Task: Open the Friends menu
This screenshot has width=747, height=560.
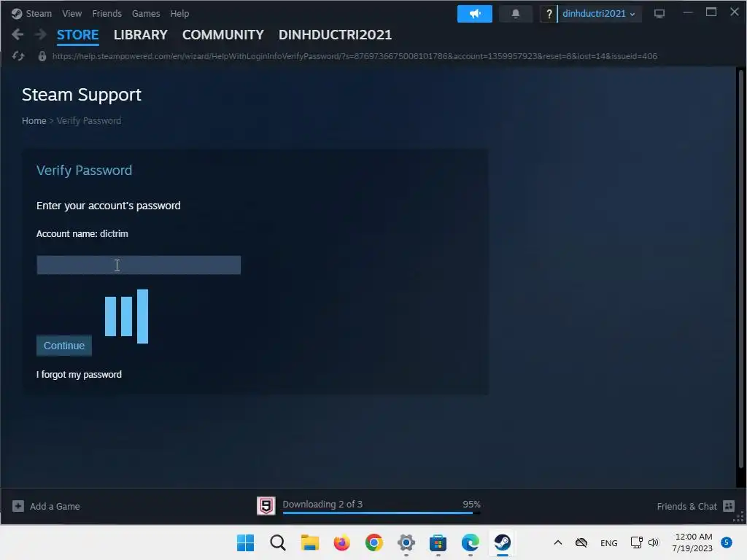Action: [x=107, y=14]
